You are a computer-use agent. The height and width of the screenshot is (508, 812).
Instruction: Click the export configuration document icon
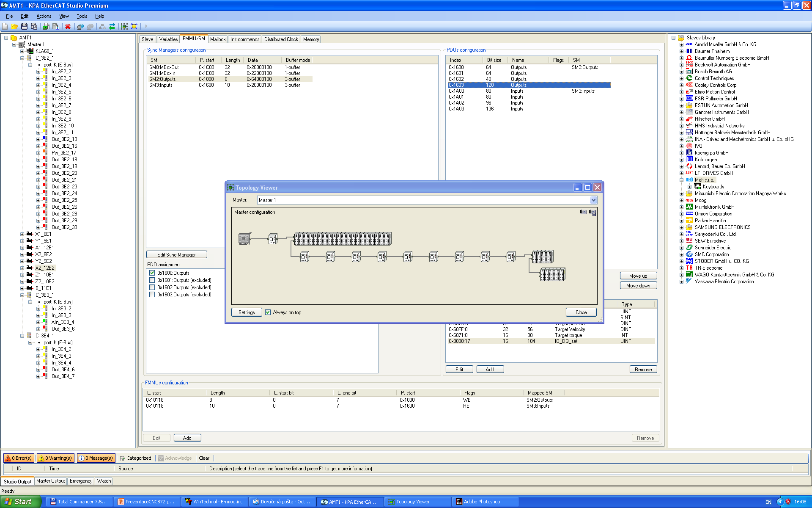point(56,26)
